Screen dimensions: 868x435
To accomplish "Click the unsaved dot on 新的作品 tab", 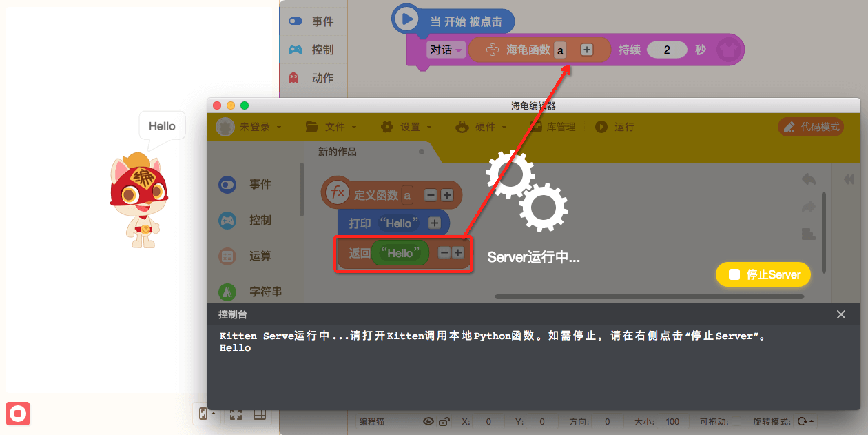I will (x=421, y=152).
